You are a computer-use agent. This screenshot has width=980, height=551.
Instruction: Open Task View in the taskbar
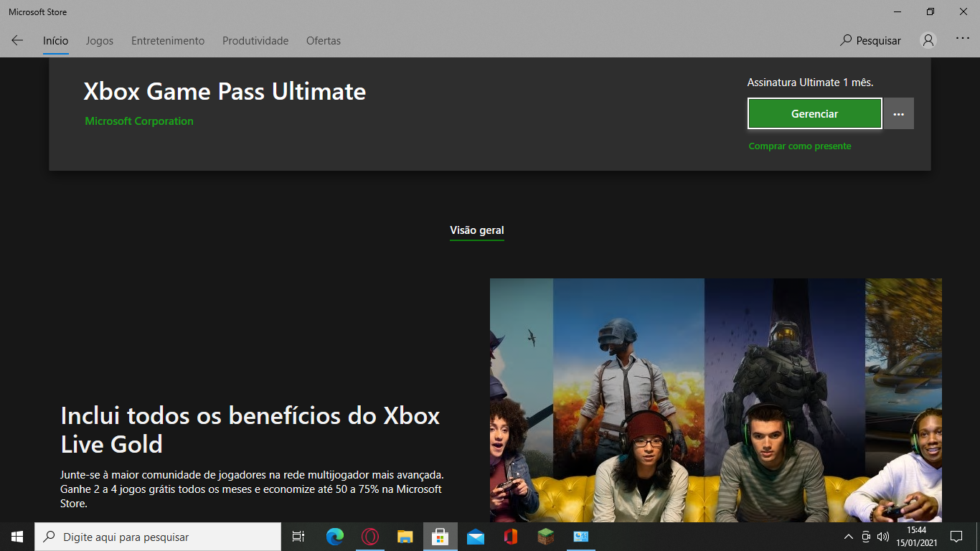pyautogui.click(x=298, y=537)
